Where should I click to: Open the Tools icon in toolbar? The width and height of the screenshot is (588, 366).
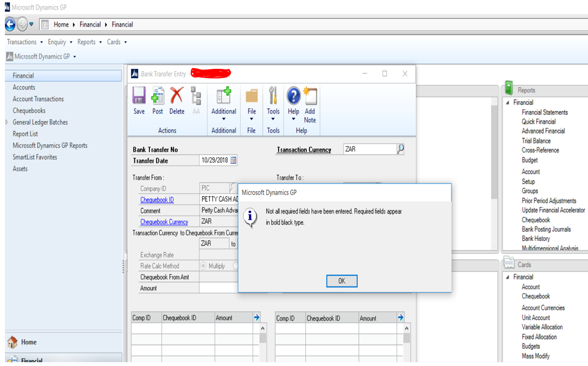coord(273,96)
